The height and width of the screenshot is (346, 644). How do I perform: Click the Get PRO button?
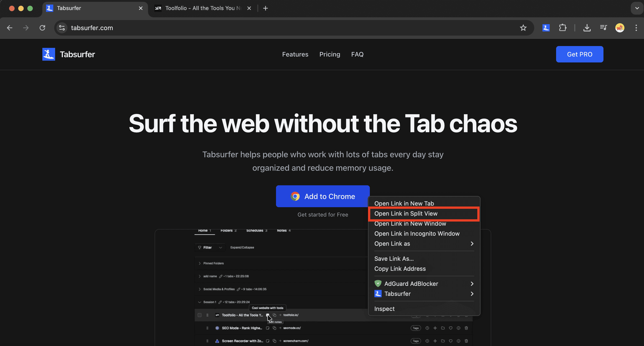click(579, 54)
